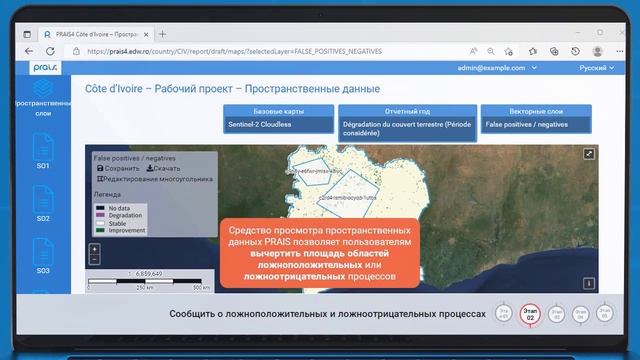Click Редактирование многоугольника
Screen dimensions: 640x360
(155, 179)
